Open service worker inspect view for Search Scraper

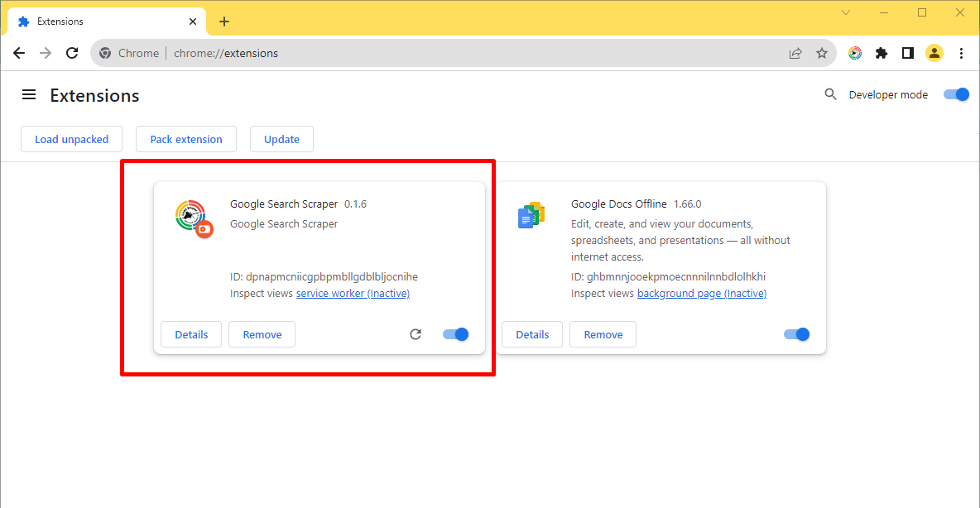point(353,293)
